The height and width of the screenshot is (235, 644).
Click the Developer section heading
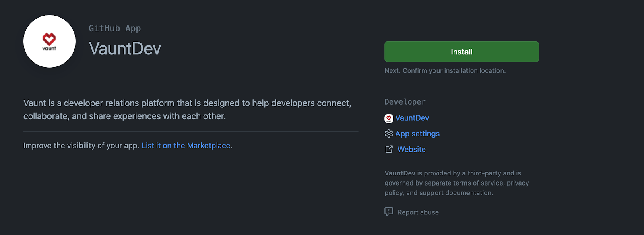tap(405, 102)
